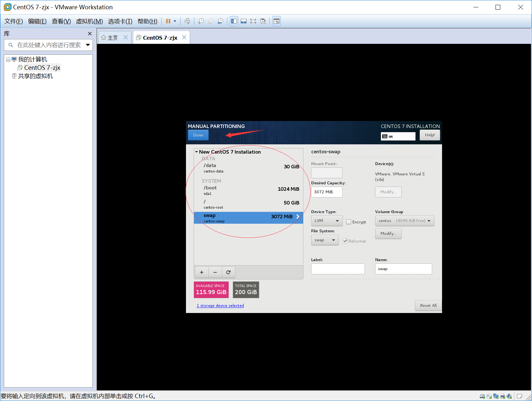Select the swap partition entry
Viewport: 532px width, 401px height.
click(248, 218)
